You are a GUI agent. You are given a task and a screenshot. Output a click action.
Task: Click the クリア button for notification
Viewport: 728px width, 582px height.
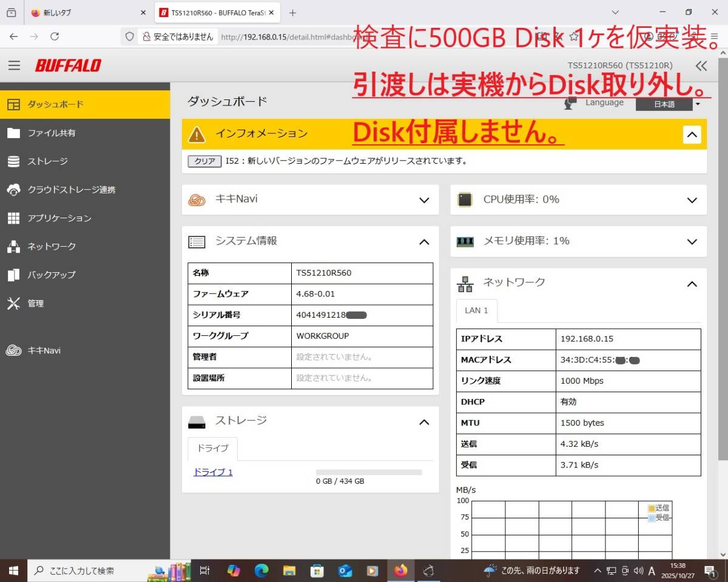pyautogui.click(x=204, y=161)
